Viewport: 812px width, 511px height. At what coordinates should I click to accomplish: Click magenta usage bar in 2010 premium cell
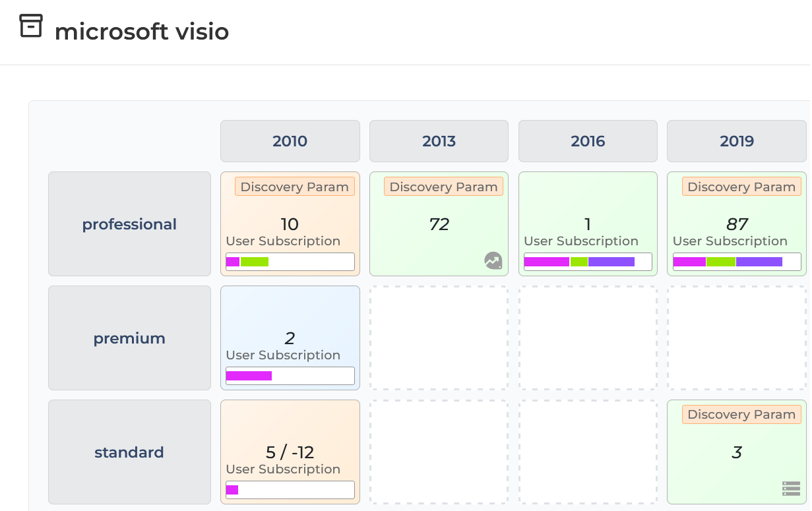tap(249, 376)
